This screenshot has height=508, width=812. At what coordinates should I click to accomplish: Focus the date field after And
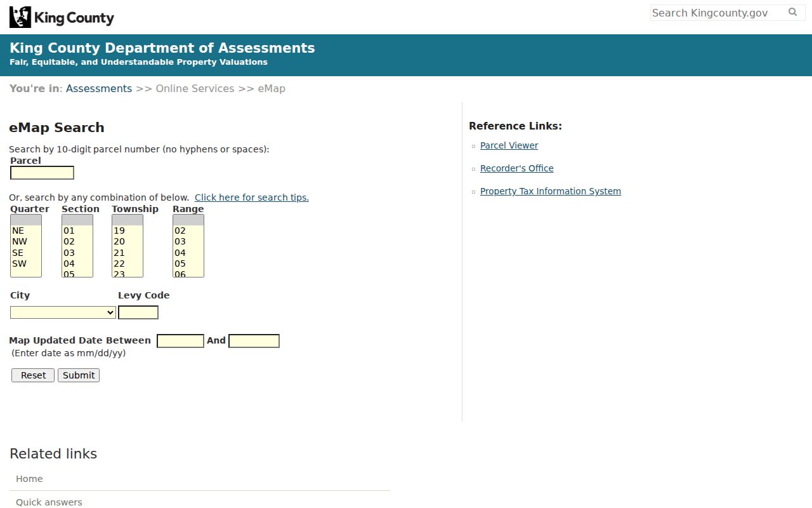click(x=254, y=341)
